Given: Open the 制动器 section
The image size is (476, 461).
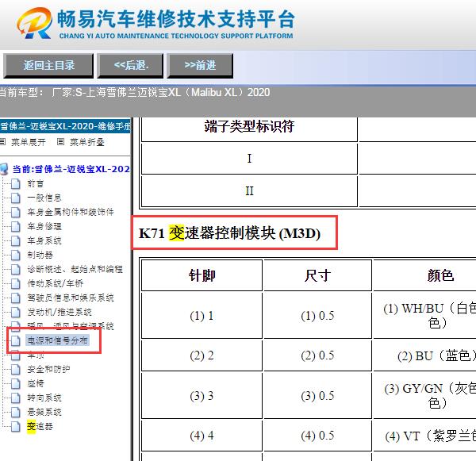Looking at the screenshot, I should click(x=40, y=255).
